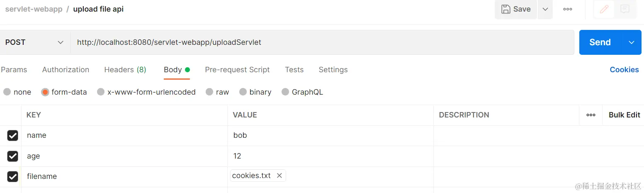The image size is (644, 193).
Task: Open the Pre-request Script tab
Action: (237, 70)
